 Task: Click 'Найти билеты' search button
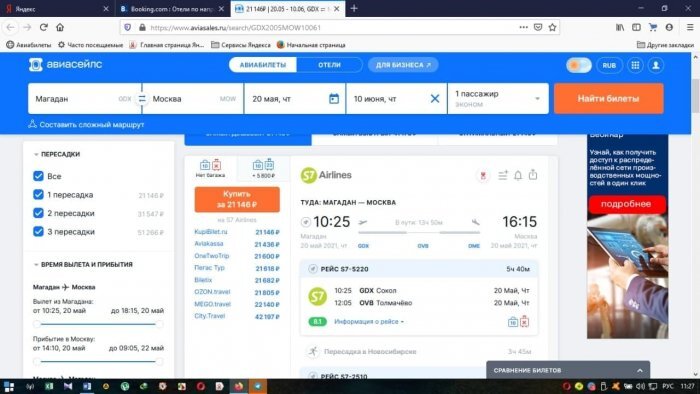coord(608,99)
